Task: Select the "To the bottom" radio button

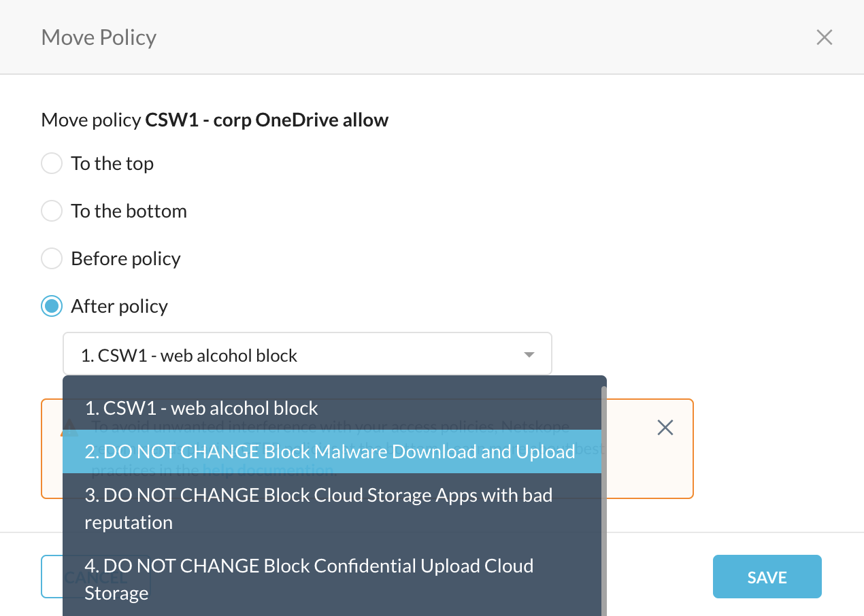Action: [x=52, y=211]
